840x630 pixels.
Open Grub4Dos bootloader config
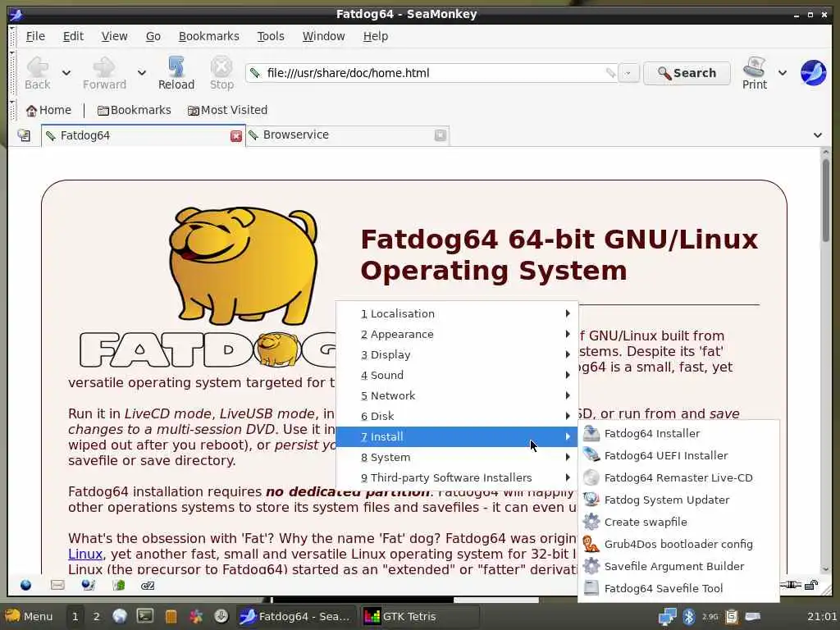click(x=678, y=544)
